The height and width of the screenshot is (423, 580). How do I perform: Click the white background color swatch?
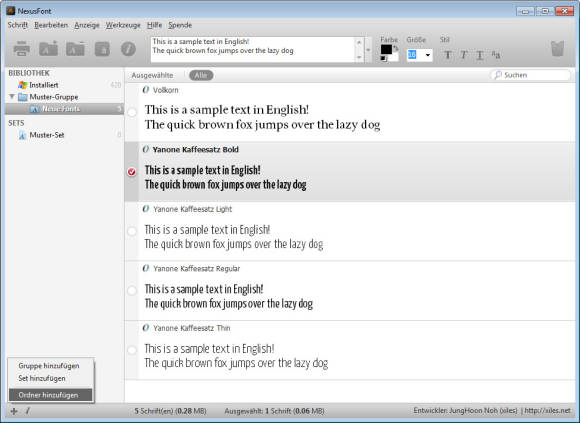coord(393,57)
